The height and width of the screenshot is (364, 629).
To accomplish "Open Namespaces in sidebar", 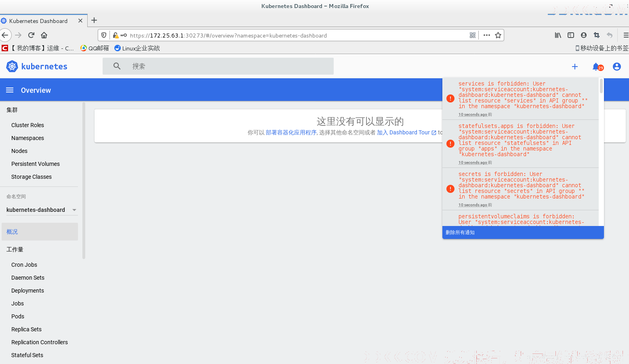I will coord(27,138).
